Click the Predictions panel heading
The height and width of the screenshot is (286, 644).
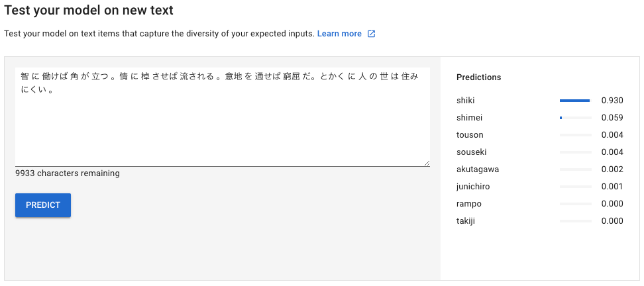click(478, 77)
